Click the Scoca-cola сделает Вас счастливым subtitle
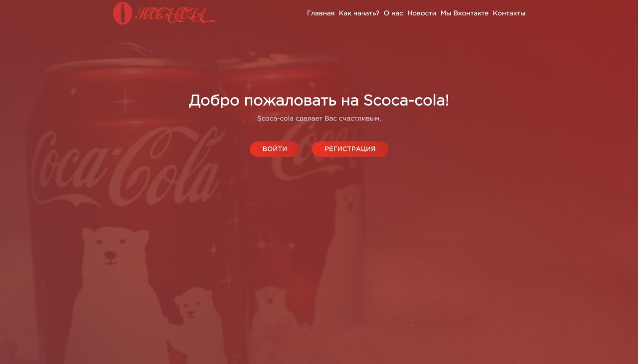 pyautogui.click(x=319, y=119)
